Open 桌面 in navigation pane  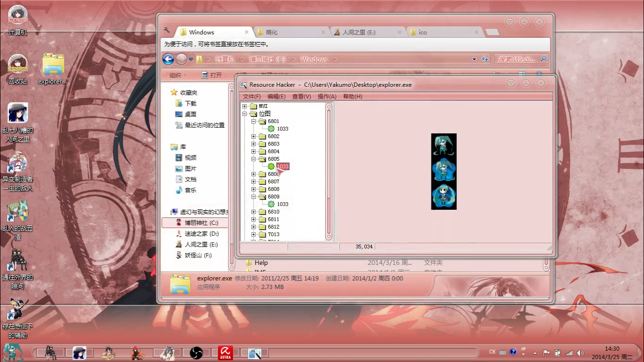[190, 114]
